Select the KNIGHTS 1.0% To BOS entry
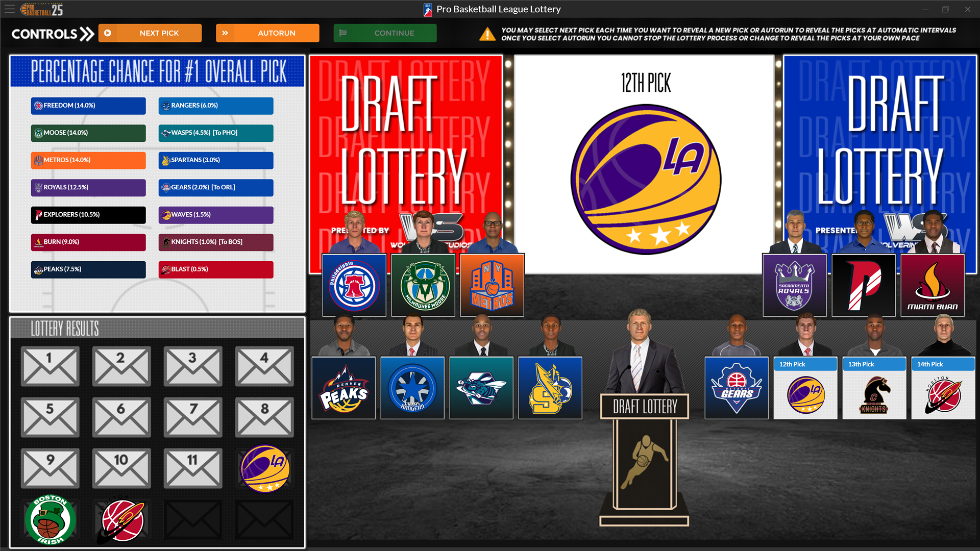980x551 pixels. tap(215, 242)
